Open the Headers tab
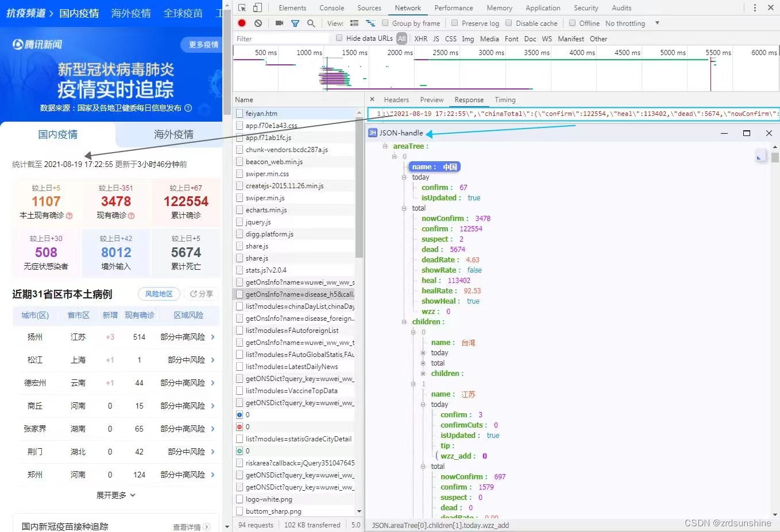Screen dimensions: 780x532 pyautogui.click(x=396, y=100)
